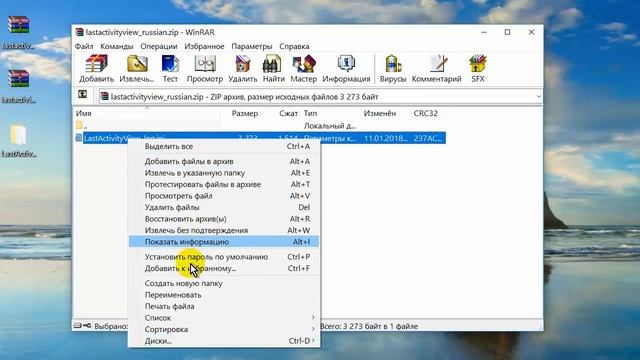The height and width of the screenshot is (360, 640).
Task: Open the Комментарий toolbar tool
Action: point(436,69)
